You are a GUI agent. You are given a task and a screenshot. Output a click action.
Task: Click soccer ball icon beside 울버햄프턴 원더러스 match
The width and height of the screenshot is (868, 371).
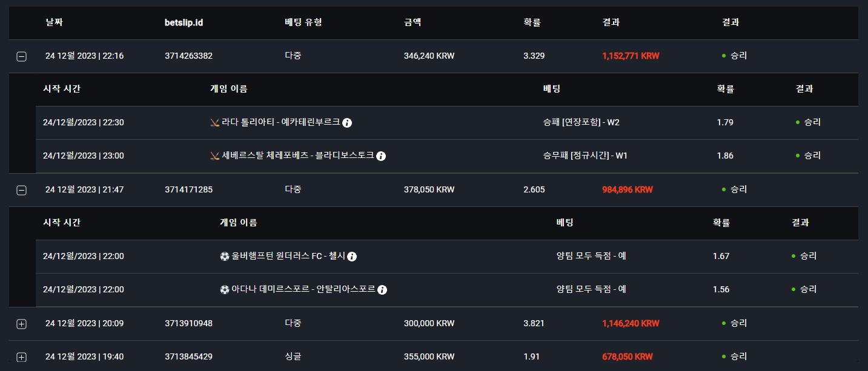[225, 257]
